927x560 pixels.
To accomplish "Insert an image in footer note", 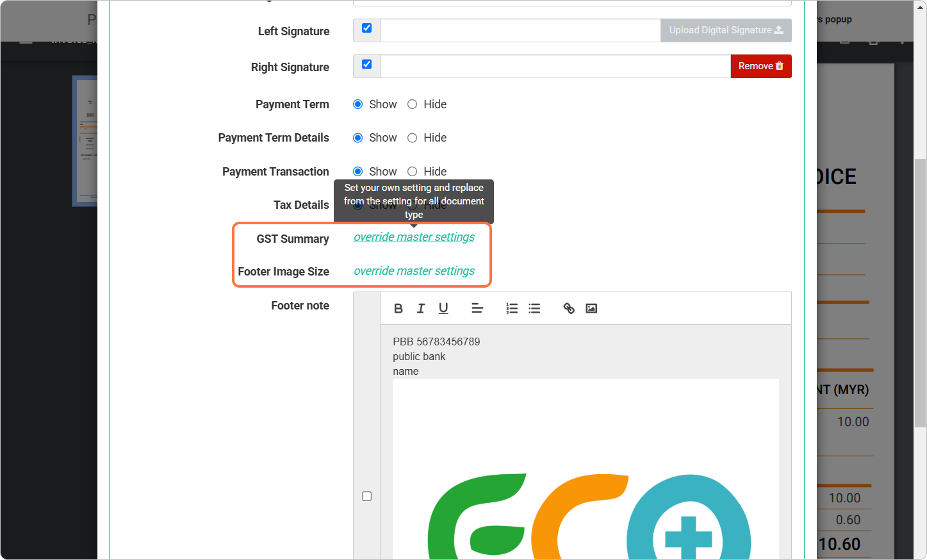I will [591, 308].
